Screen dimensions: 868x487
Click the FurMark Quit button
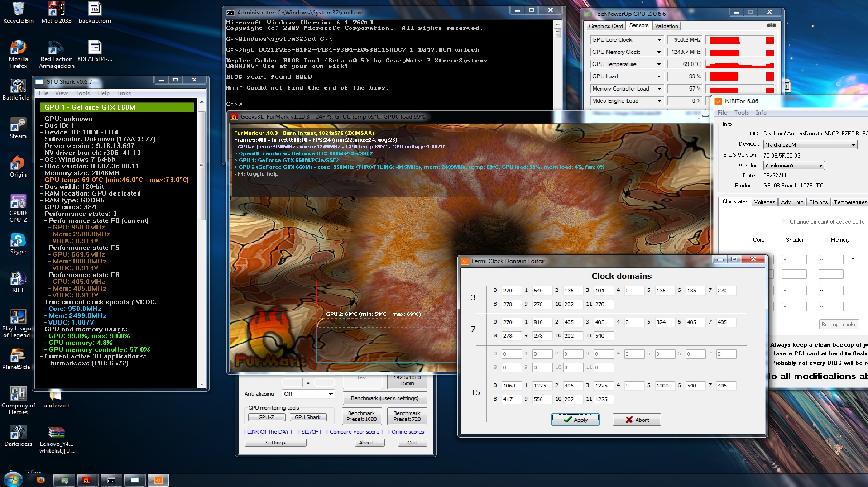(412, 443)
